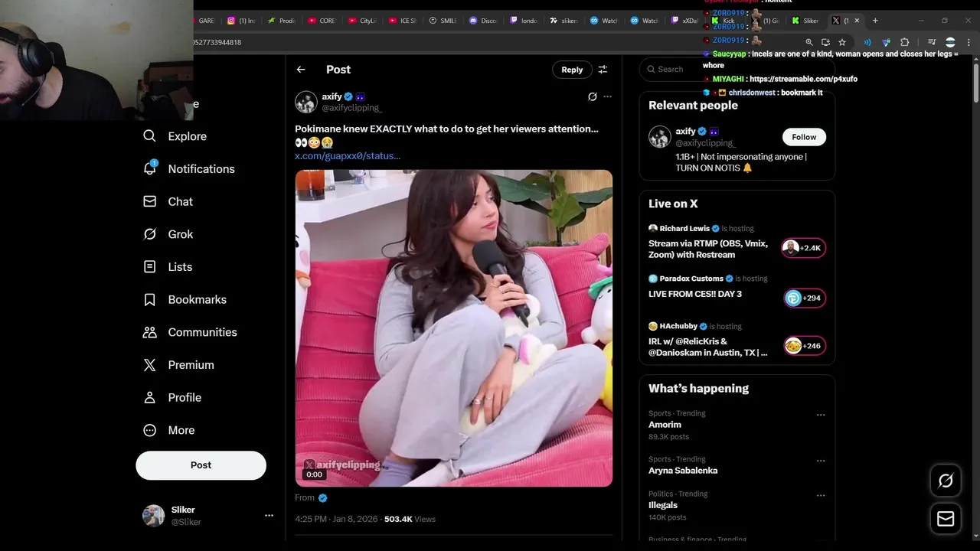Image resolution: width=980 pixels, height=551 pixels.
Task: Open options for the Amorim trend
Action: [821, 415]
